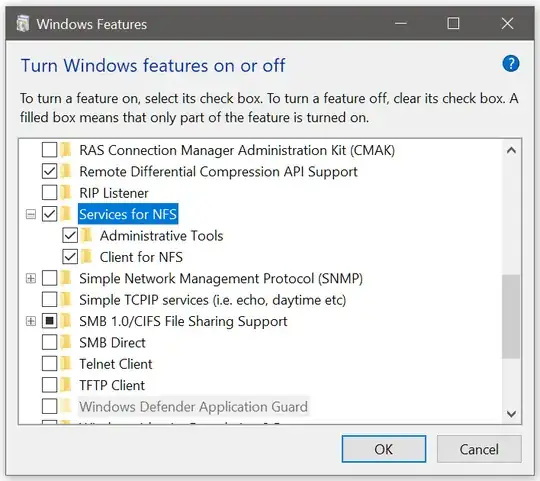This screenshot has height=481, width=540.
Task: Expand SMB 1.0/CIFS File Sharing Support node
Action: 31,321
